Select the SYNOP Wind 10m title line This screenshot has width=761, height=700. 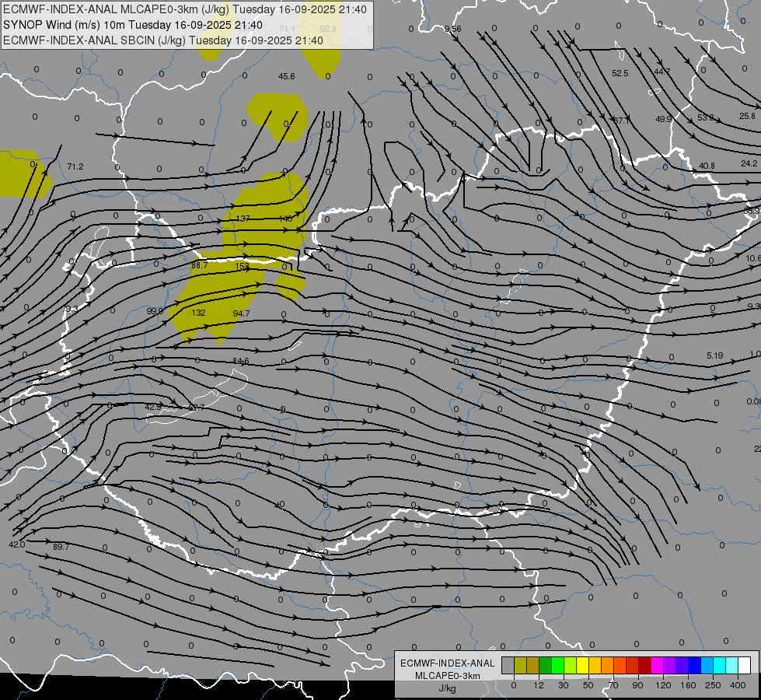133,25
